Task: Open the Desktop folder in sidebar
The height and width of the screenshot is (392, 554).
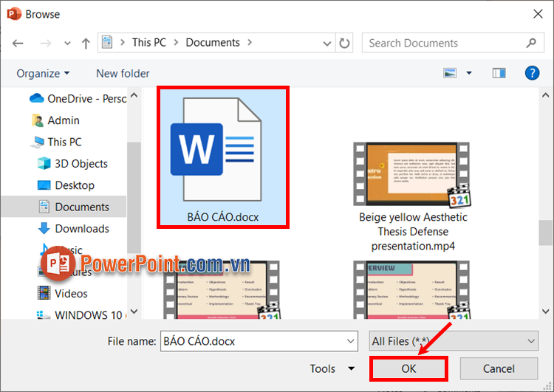Action: click(x=66, y=185)
